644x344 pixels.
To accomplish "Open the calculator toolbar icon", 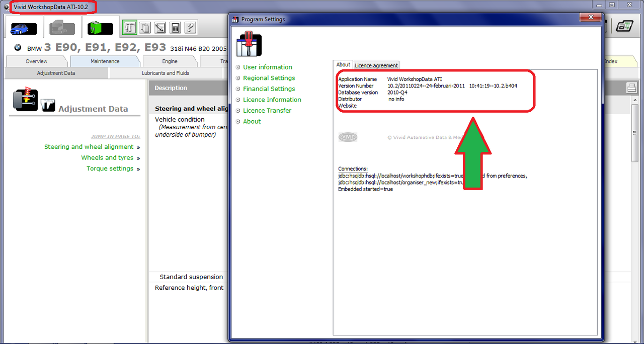I will 175,28.
